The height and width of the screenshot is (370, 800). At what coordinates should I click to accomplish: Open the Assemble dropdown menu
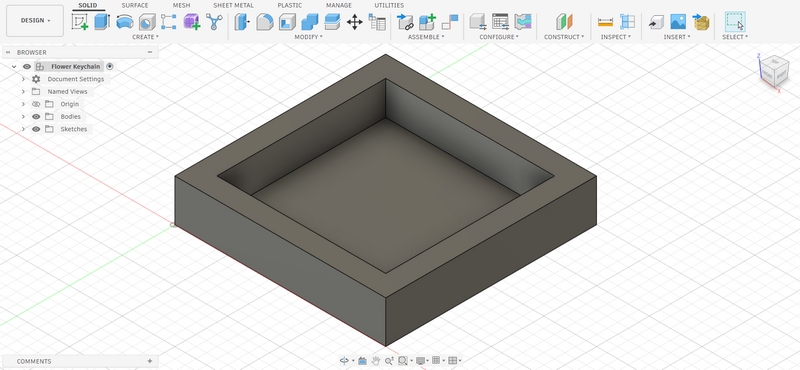pos(426,37)
